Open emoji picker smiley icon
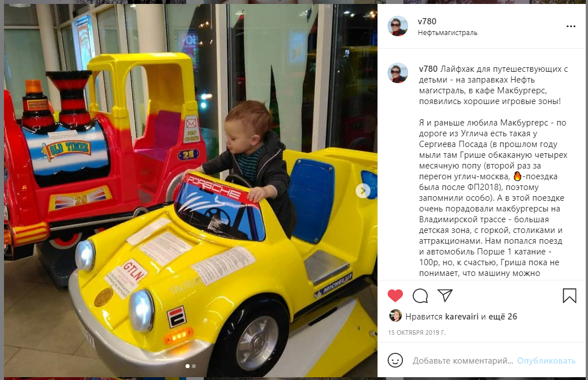 tap(395, 361)
